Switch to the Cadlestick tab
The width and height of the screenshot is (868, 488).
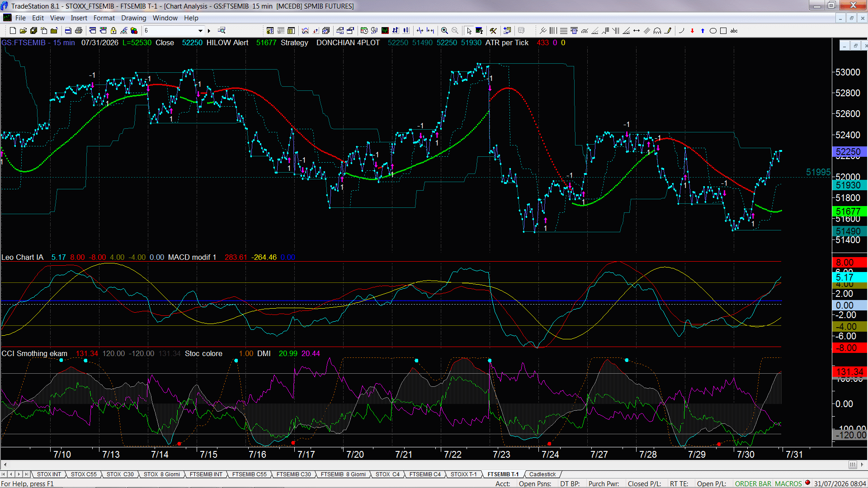pyautogui.click(x=542, y=474)
